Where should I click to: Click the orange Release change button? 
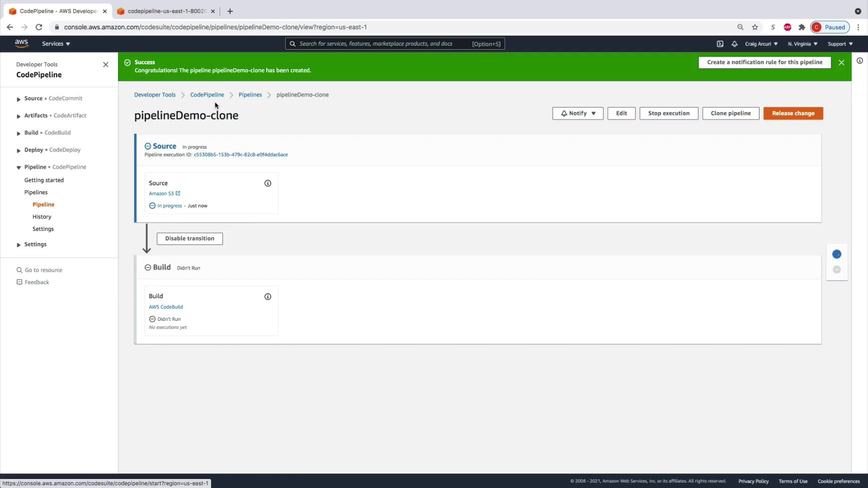point(793,113)
